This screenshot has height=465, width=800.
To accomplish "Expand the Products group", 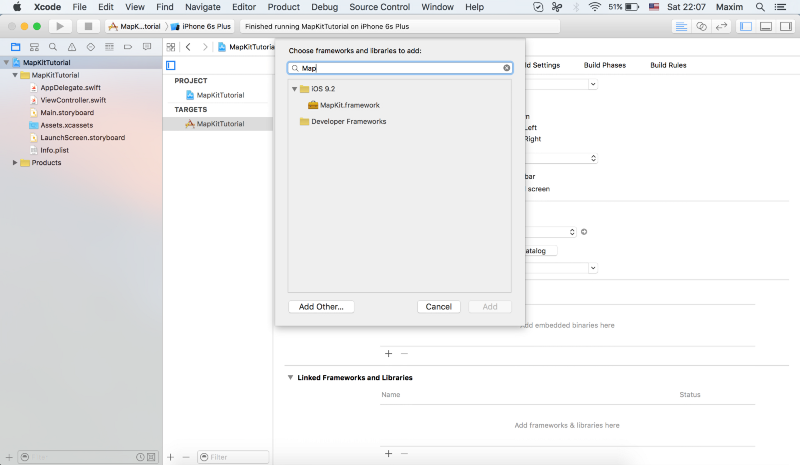I will 15,162.
